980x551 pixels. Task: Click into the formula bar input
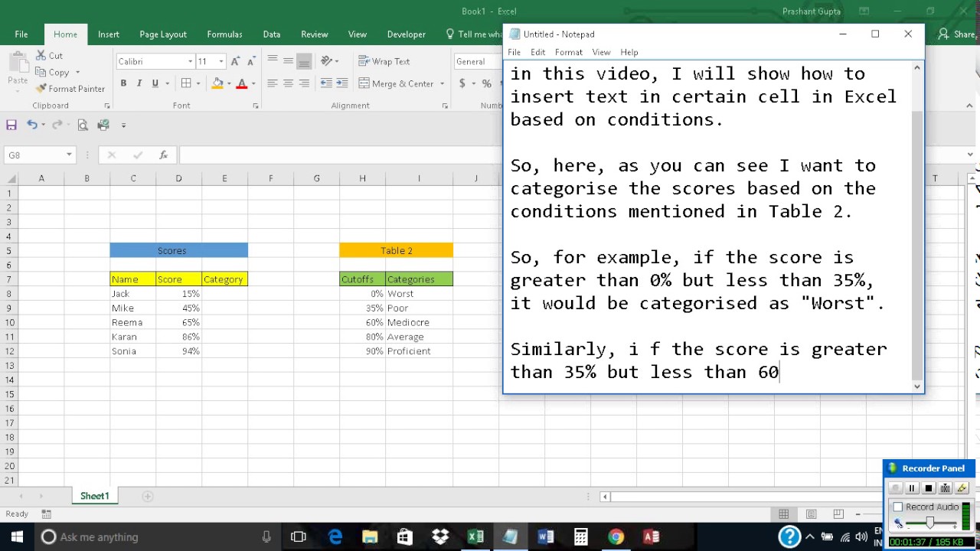click(x=341, y=155)
